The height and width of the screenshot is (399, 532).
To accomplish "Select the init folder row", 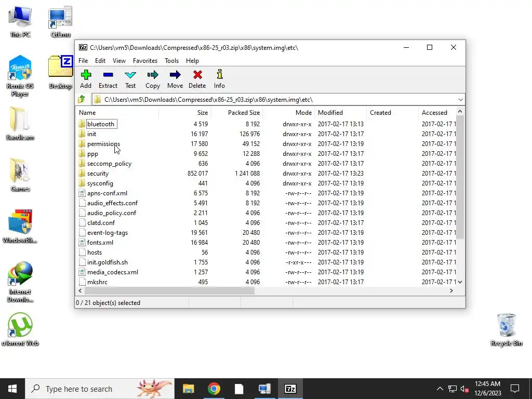I will (x=267, y=134).
